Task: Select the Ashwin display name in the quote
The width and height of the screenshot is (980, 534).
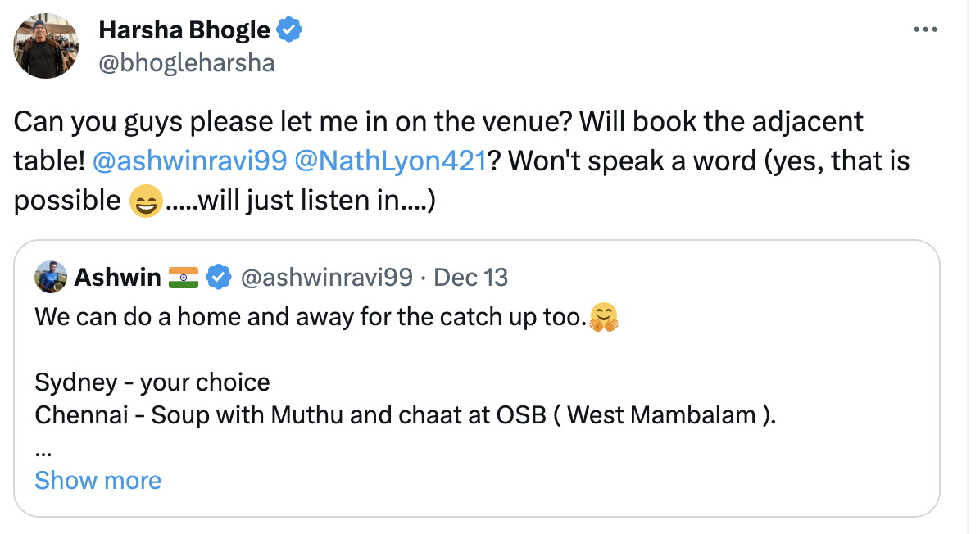Action: (117, 278)
